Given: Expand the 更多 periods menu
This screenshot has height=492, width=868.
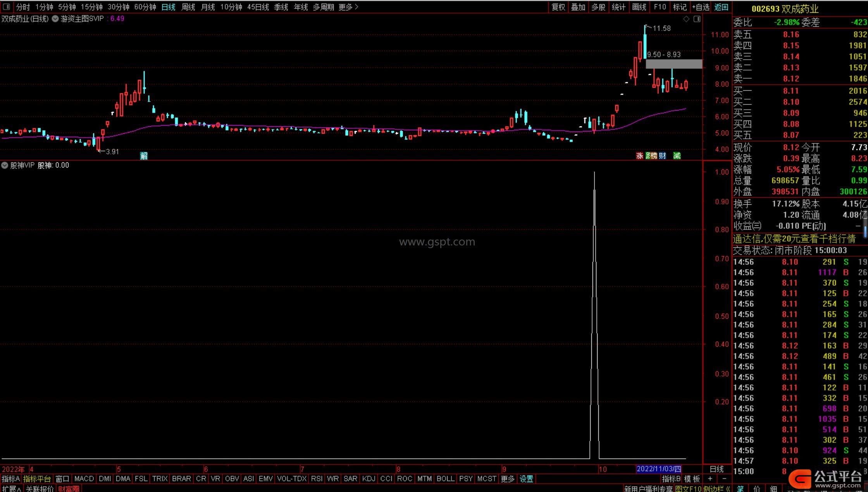Looking at the screenshot, I should pos(348,7).
